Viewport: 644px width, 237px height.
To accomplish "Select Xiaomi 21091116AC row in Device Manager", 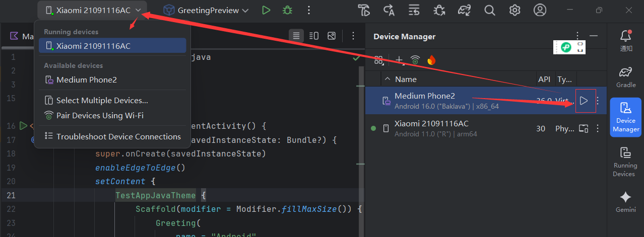I will click(486, 128).
